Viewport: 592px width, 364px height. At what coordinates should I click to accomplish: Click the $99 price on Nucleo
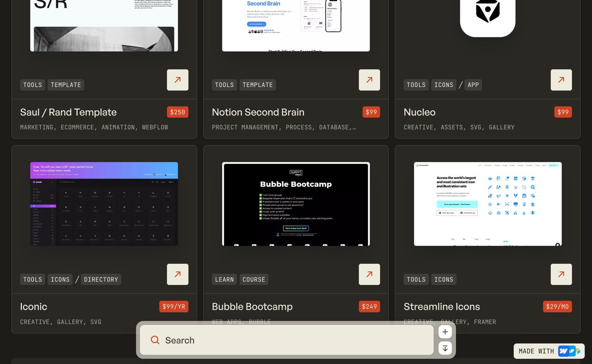(x=563, y=112)
